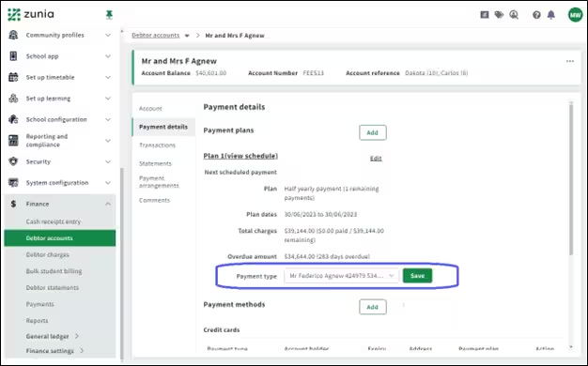Click the Set up timetable calendar icon
The image size is (588, 366).
point(13,77)
